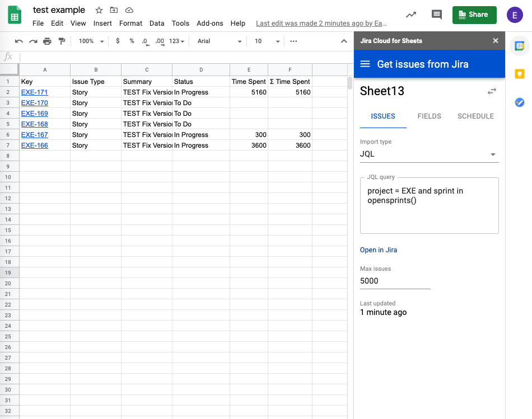Collapse the toolbar with the up chevron

coord(344,41)
